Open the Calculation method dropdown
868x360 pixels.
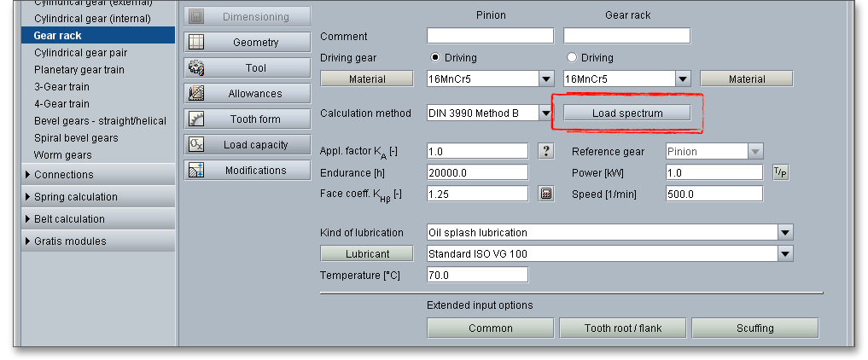(546, 113)
